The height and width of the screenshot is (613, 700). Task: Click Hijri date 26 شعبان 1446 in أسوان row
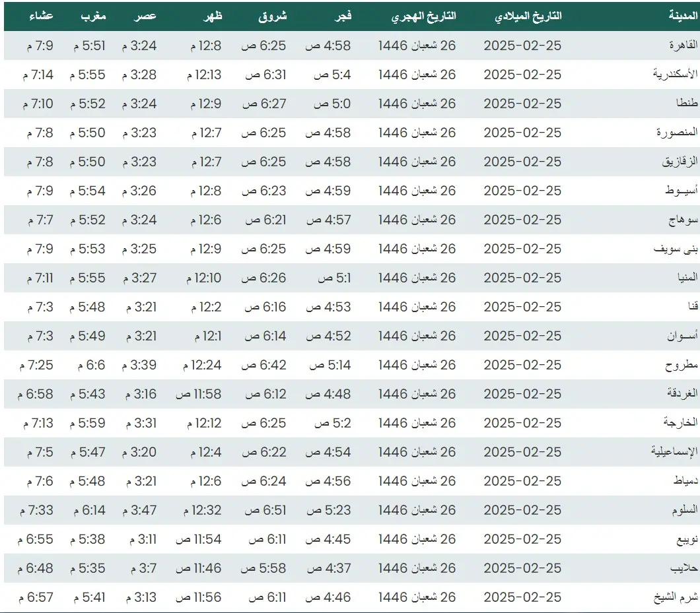click(417, 335)
